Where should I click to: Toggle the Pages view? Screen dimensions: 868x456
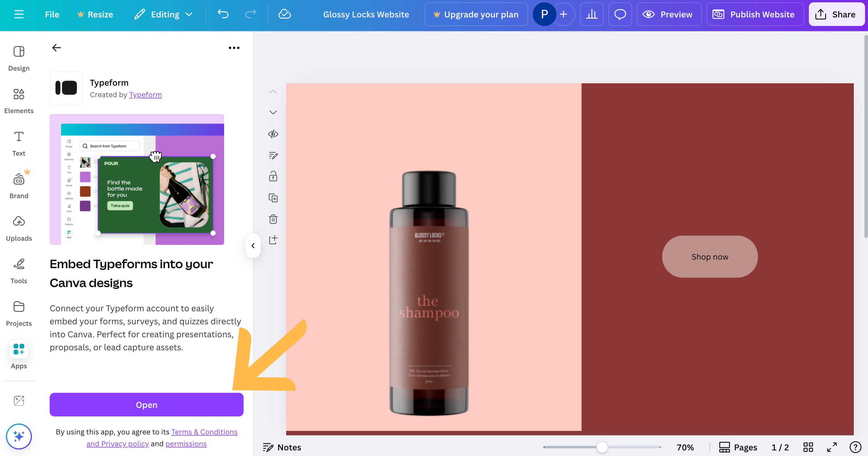click(x=738, y=447)
